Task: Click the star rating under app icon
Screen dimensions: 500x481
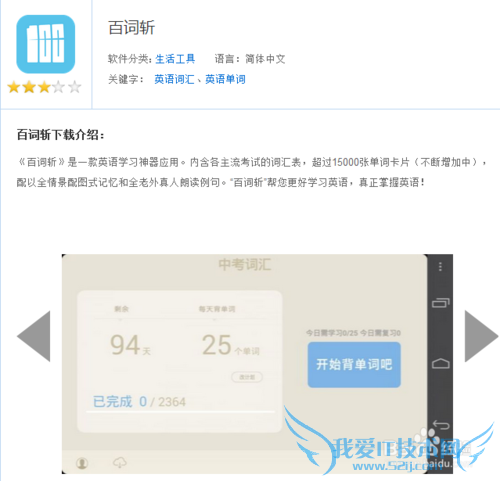Action: [44, 87]
